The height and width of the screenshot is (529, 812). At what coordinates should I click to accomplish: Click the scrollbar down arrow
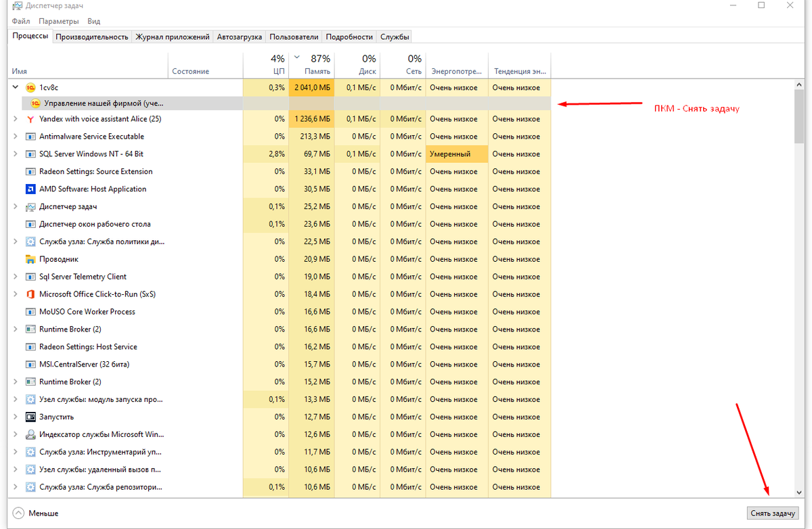click(x=799, y=492)
